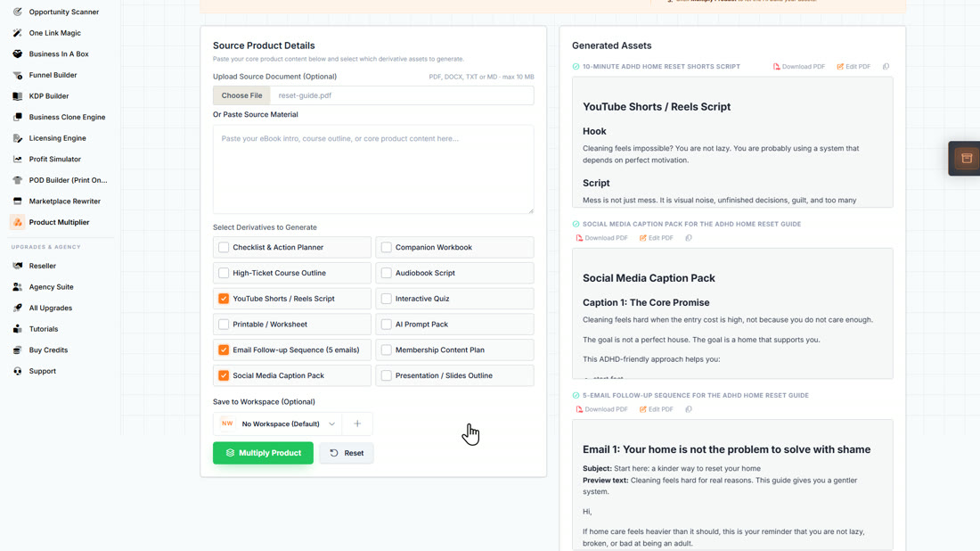
Task: Edit PDF for Social Media Caption Pack
Action: point(657,238)
